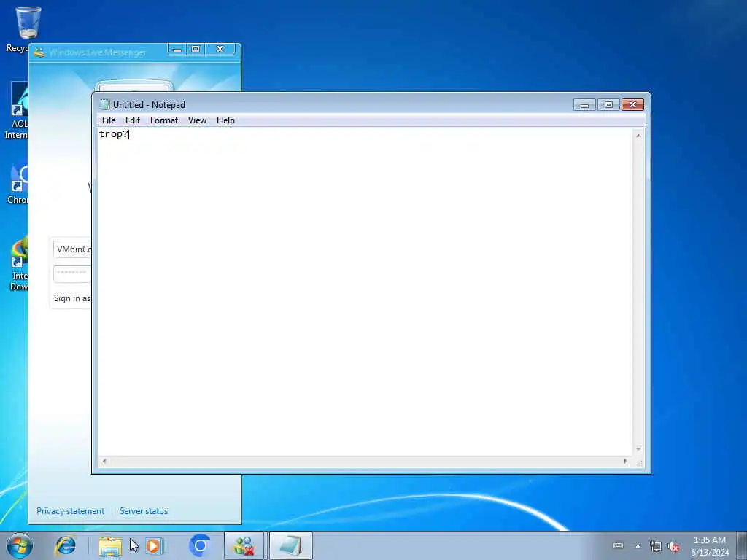The width and height of the screenshot is (747, 560).
Task: Open the Windows Start menu orb
Action: coord(20,545)
